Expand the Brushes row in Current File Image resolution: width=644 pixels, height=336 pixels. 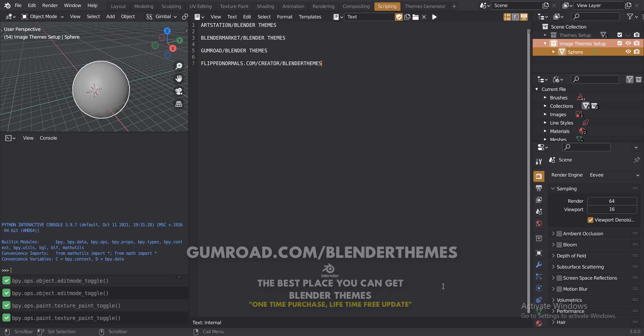click(545, 98)
